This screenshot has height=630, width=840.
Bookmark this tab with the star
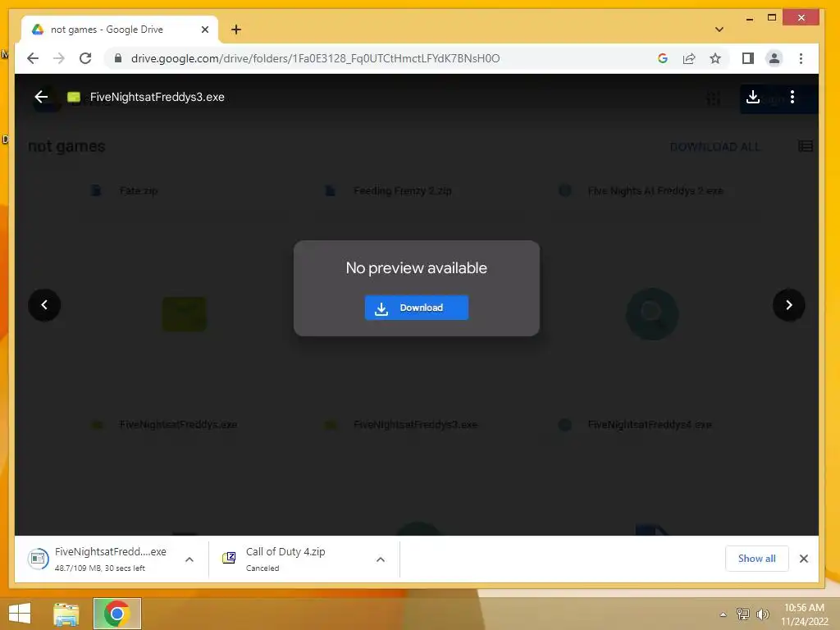click(715, 58)
